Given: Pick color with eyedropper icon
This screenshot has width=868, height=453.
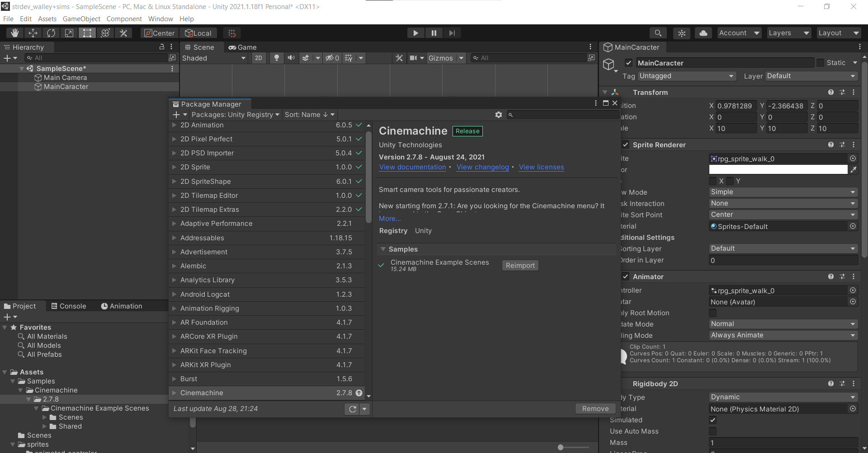Looking at the screenshot, I should (x=854, y=169).
